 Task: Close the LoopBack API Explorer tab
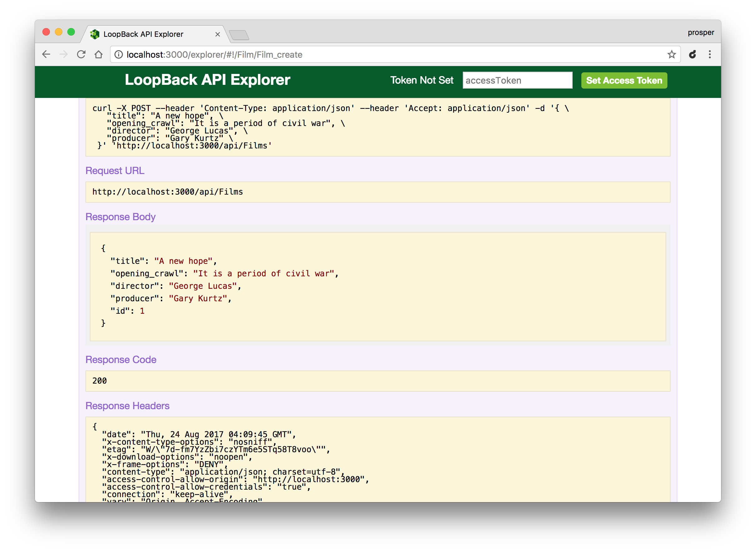point(217,34)
